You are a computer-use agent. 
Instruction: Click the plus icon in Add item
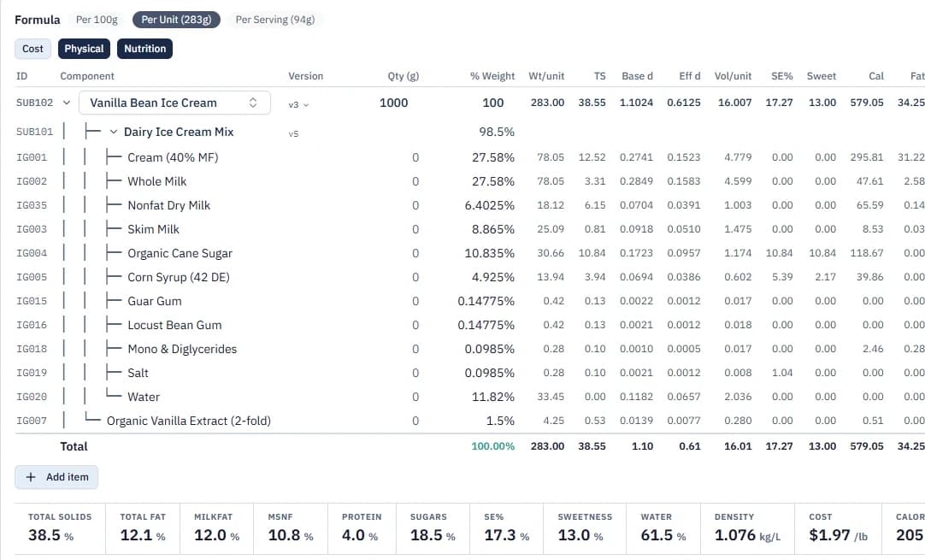pyautogui.click(x=31, y=477)
